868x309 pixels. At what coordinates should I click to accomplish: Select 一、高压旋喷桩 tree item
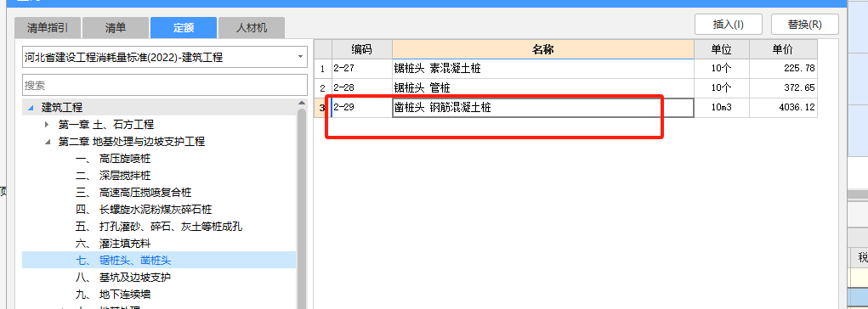(x=113, y=159)
